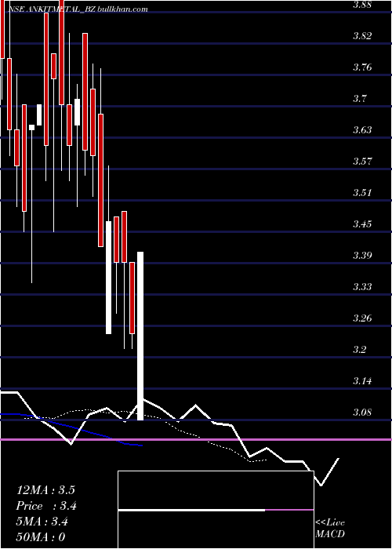Click the 3.57 price axis label

coord(364,162)
